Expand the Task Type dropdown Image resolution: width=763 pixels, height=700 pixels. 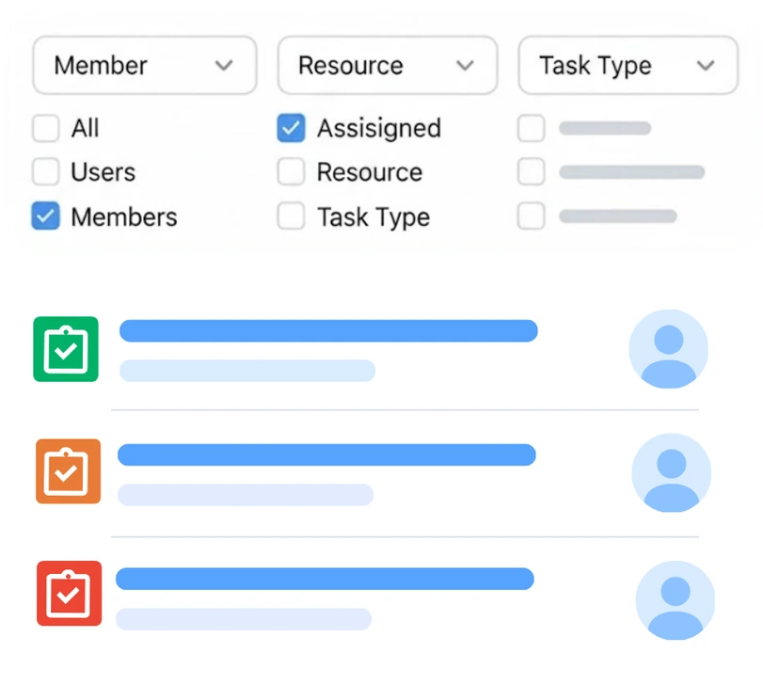[628, 66]
